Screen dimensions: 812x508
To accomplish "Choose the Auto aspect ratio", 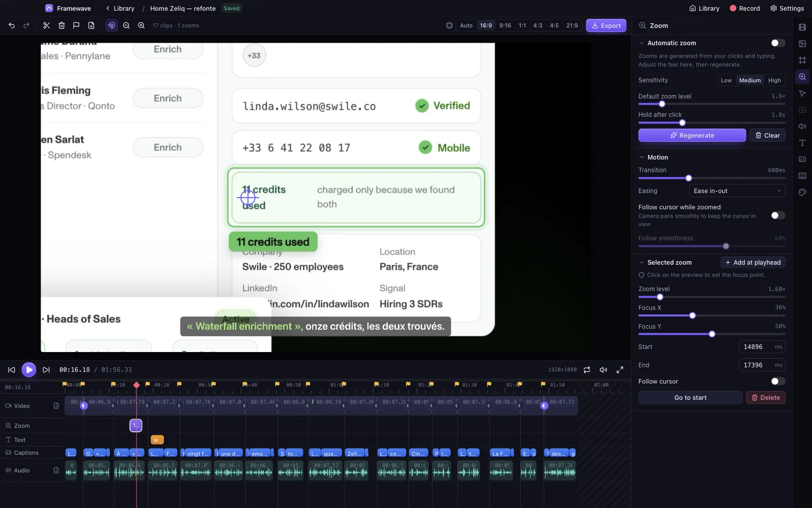I will 466,25.
